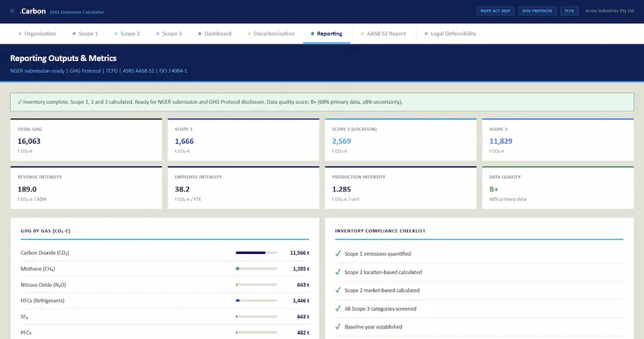644x339 pixels.
Task: Click the Employee Intensity 38.2 value
Action: pyautogui.click(x=182, y=189)
